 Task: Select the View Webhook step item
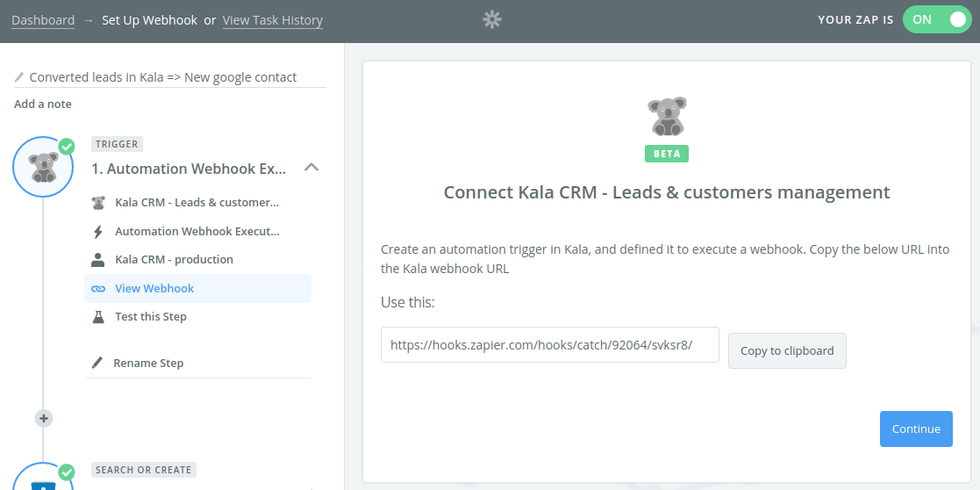(154, 289)
